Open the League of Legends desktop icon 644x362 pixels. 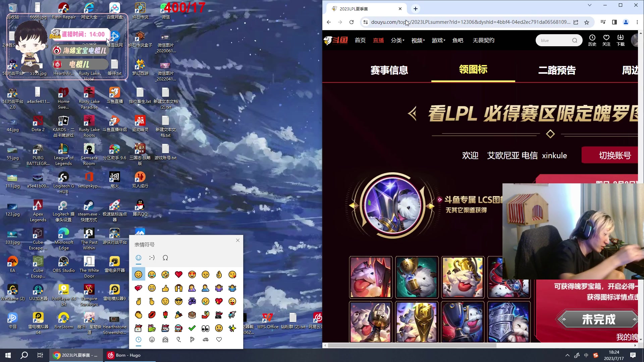[63, 155]
